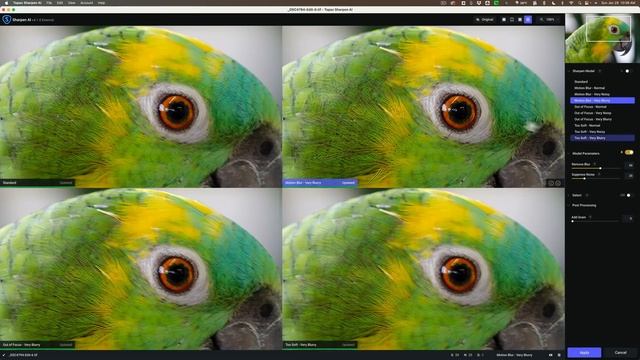Screen dimensions: 640x360
Task: Click the Sharpen AI logo icon
Action: coord(7,19)
